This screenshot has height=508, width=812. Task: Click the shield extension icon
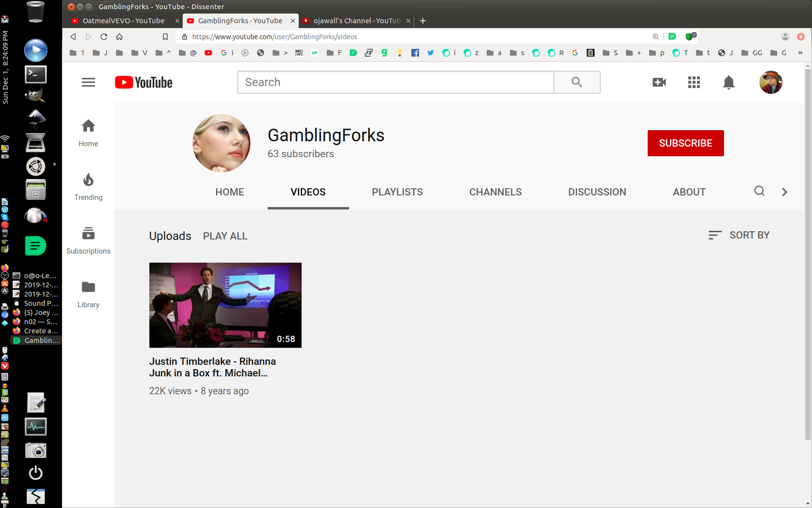click(x=690, y=36)
